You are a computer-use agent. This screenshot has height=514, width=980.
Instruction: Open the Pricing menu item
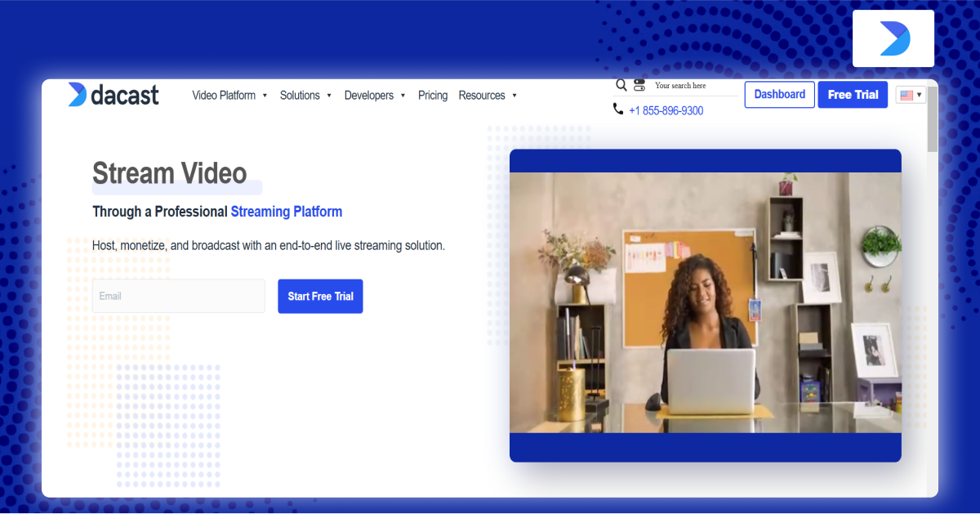coord(433,96)
